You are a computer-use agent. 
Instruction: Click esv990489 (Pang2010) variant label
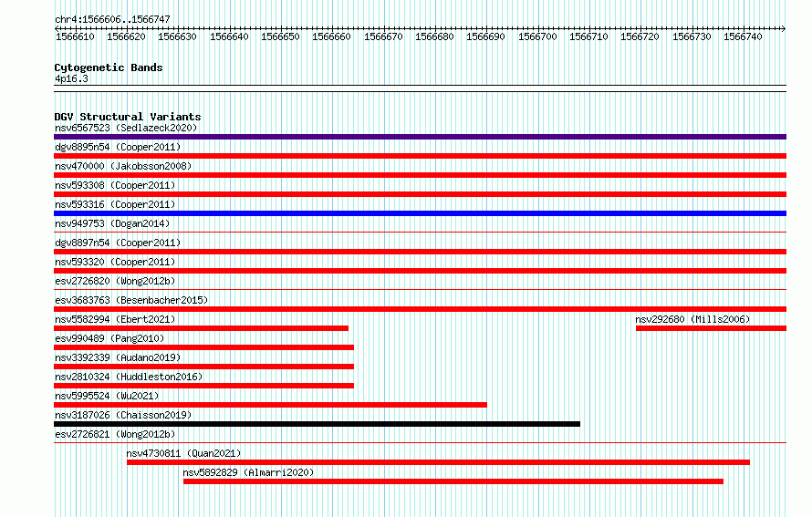[109, 338]
